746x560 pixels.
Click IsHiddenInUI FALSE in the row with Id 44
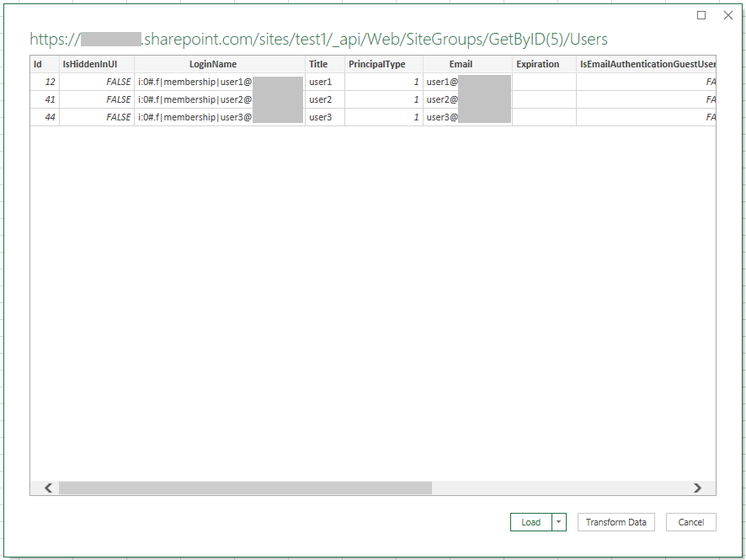(x=97, y=117)
